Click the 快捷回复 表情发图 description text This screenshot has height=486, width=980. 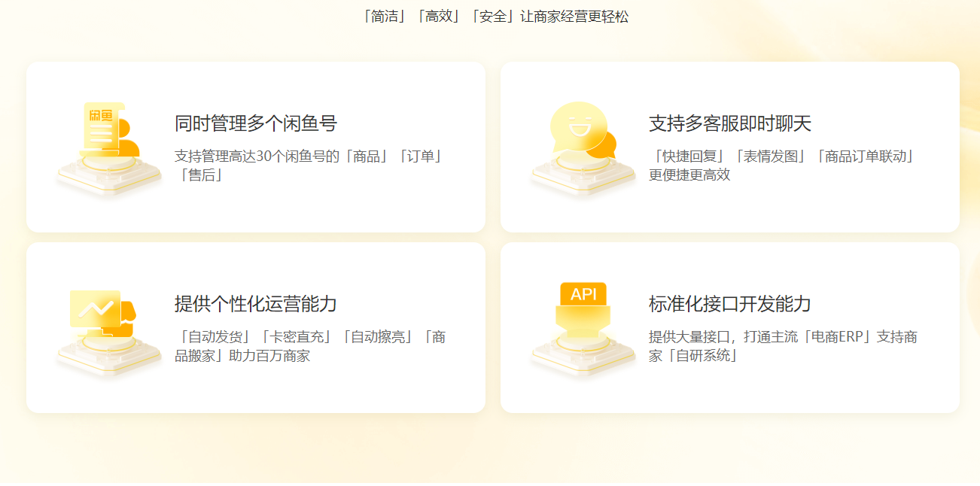pos(784,166)
